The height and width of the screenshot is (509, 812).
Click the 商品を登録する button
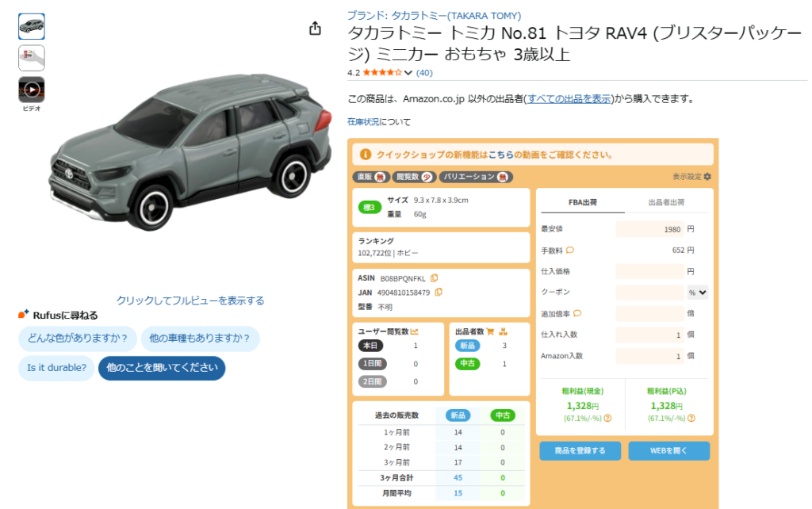click(580, 450)
